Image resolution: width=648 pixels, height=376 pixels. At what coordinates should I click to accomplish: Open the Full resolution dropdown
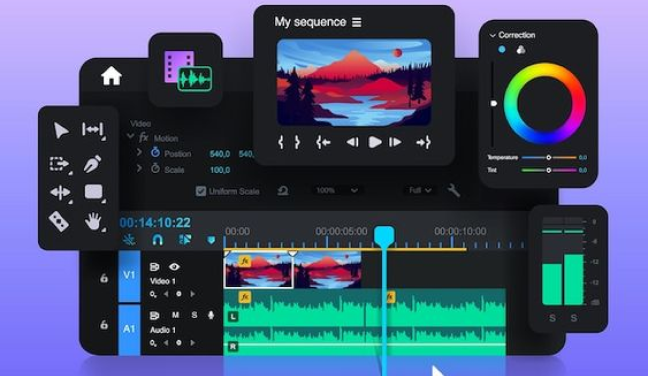click(x=420, y=190)
